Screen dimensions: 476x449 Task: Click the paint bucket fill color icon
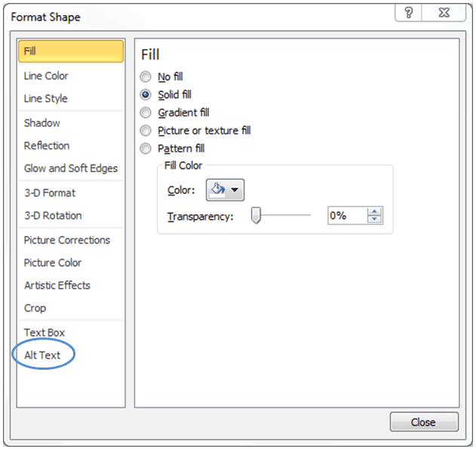click(218, 189)
